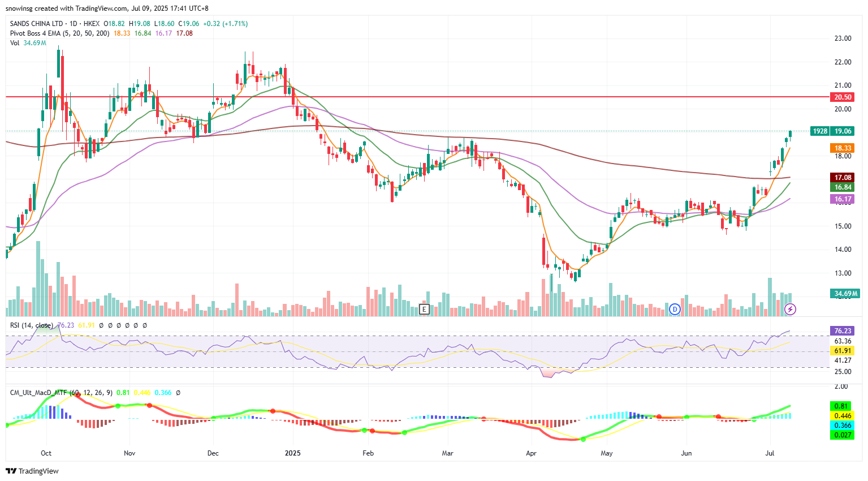
Task: Click the 41.27 RSI axis value
Action: pyautogui.click(x=843, y=360)
